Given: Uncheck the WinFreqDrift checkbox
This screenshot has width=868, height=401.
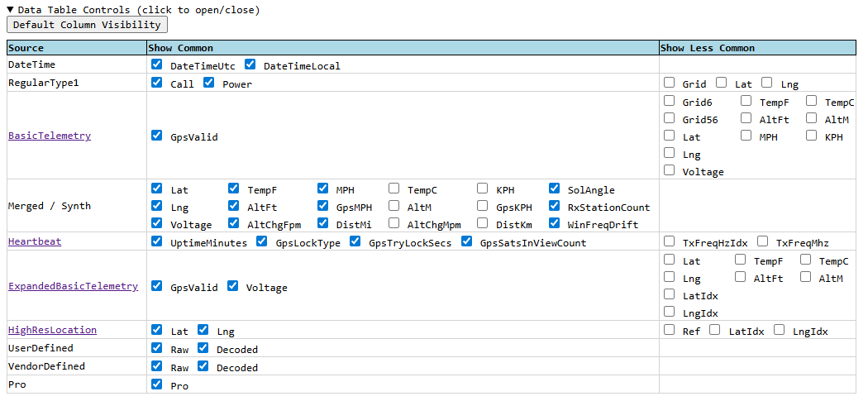Looking at the screenshot, I should (555, 223).
